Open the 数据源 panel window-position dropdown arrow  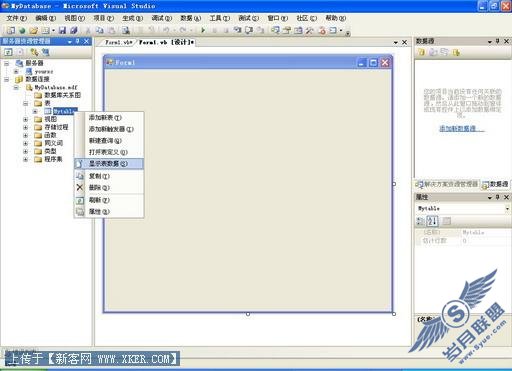click(x=490, y=42)
